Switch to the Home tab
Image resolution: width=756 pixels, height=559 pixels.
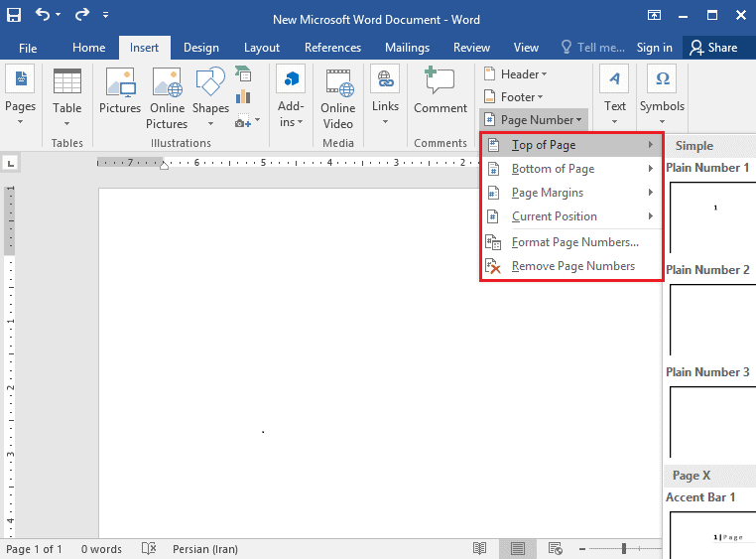click(x=88, y=48)
